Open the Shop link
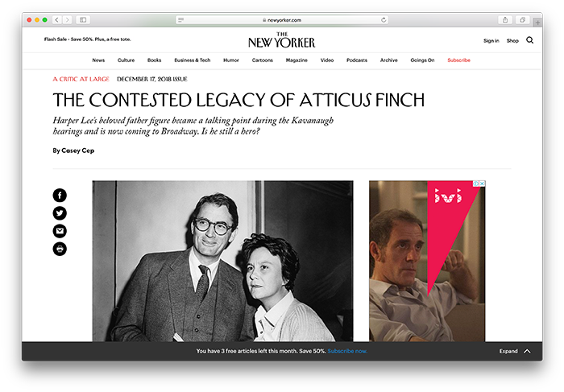The image size is (564, 392). (x=512, y=40)
